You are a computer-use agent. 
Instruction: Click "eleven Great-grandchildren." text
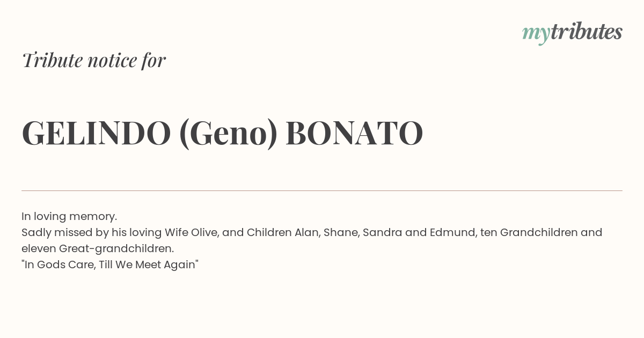(x=98, y=248)
